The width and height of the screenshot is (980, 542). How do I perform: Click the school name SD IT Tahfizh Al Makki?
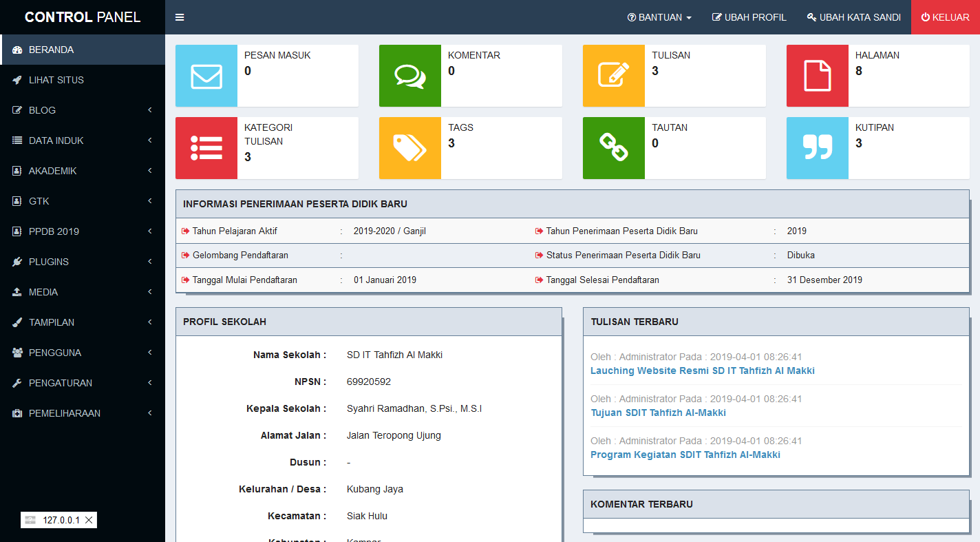[x=394, y=355]
